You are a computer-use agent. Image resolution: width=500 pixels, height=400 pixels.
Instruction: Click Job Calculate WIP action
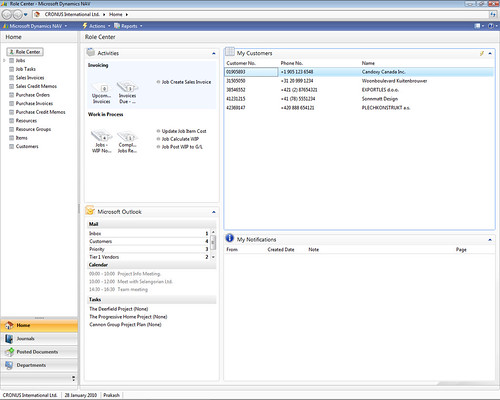pyautogui.click(x=180, y=139)
